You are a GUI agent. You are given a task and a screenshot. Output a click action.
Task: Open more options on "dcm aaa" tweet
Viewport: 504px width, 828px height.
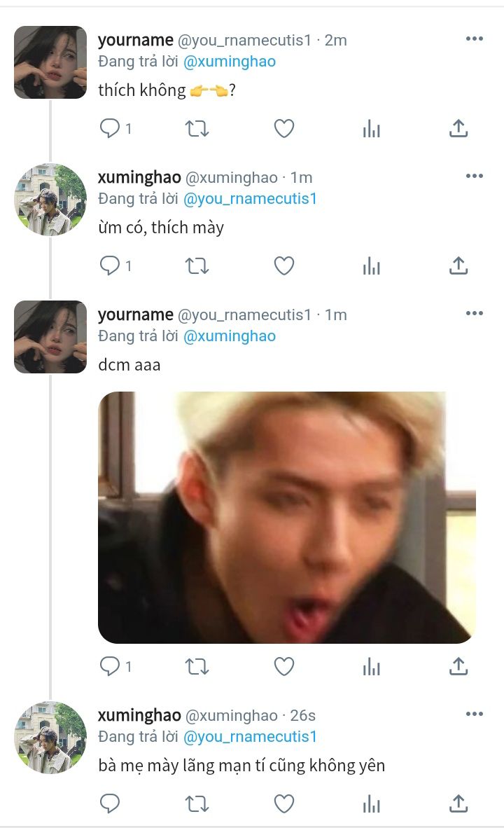pos(475,313)
